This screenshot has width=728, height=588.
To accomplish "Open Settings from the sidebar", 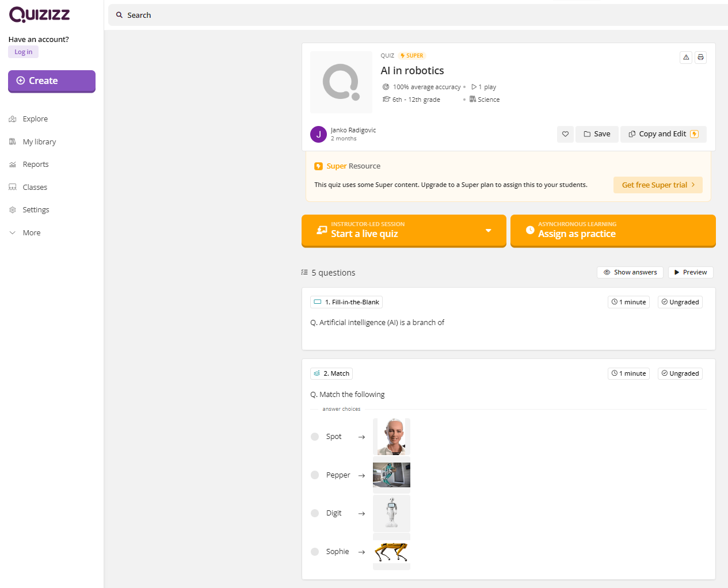I will point(36,210).
